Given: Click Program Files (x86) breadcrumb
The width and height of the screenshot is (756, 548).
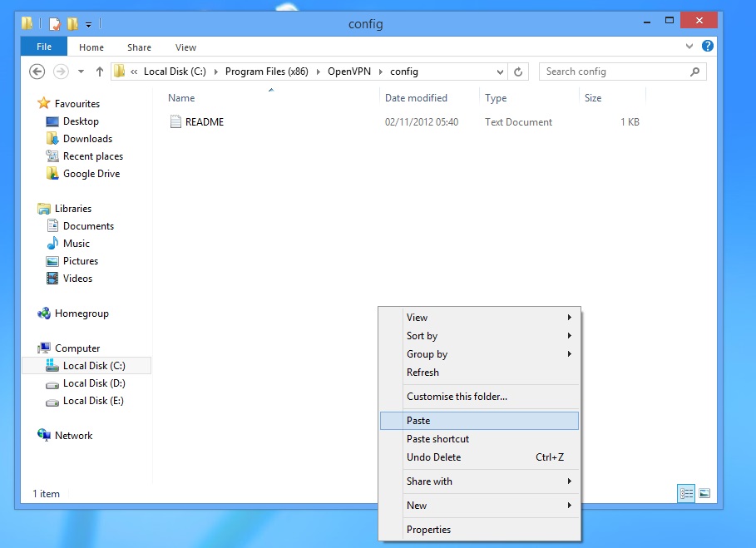Looking at the screenshot, I should point(267,72).
